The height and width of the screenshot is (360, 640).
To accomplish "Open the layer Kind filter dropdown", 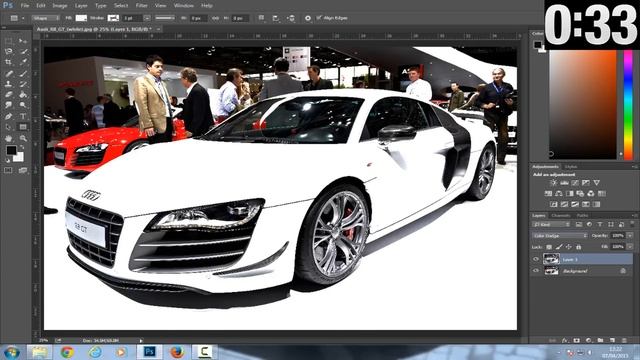I will [x=551, y=224].
